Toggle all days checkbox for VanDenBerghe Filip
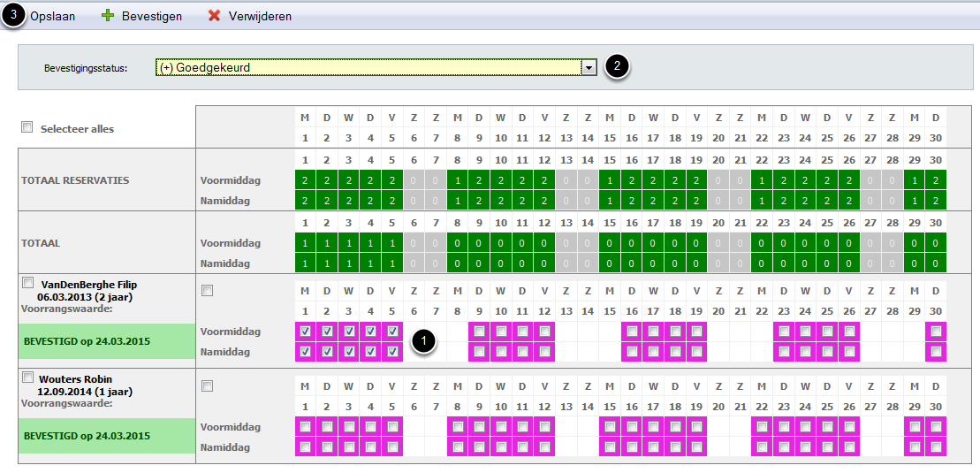 coord(207,290)
